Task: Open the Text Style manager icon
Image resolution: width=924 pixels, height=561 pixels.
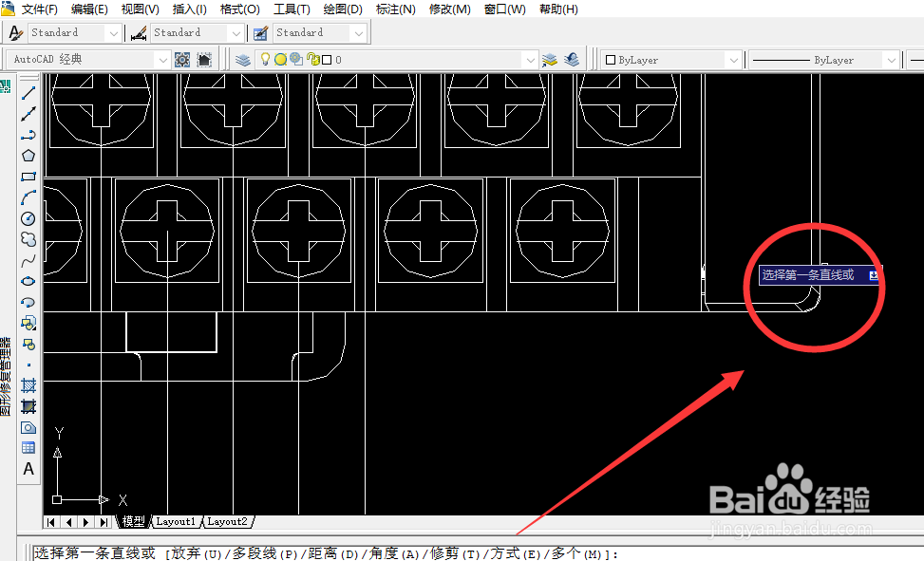Action: coord(16,33)
